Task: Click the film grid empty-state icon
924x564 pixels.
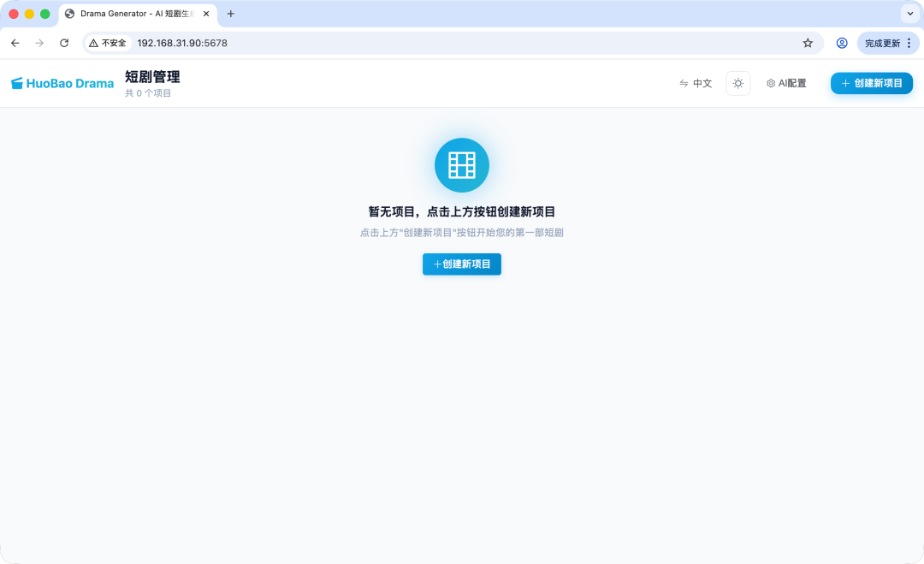Action: pyautogui.click(x=461, y=164)
